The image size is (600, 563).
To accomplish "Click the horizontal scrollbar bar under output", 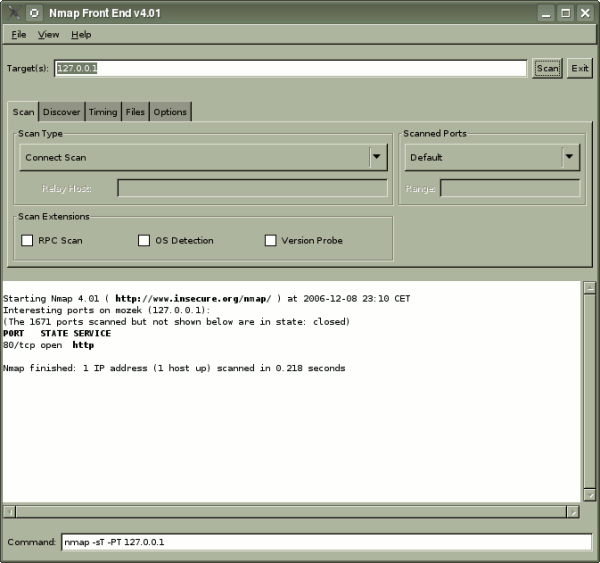I will (291, 512).
